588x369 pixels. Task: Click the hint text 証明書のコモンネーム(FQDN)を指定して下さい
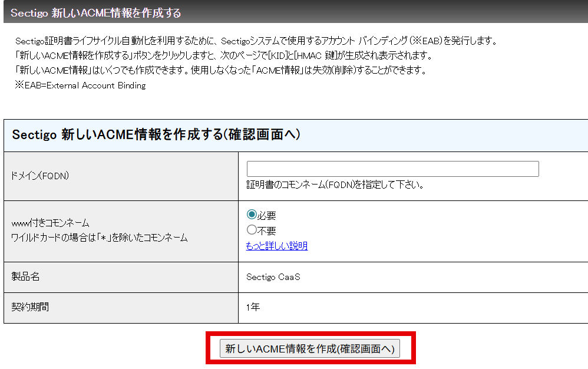coord(335,185)
